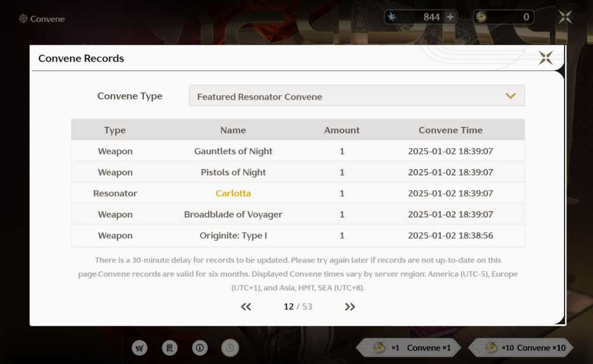Select the Originite: Type I entry

[233, 235]
